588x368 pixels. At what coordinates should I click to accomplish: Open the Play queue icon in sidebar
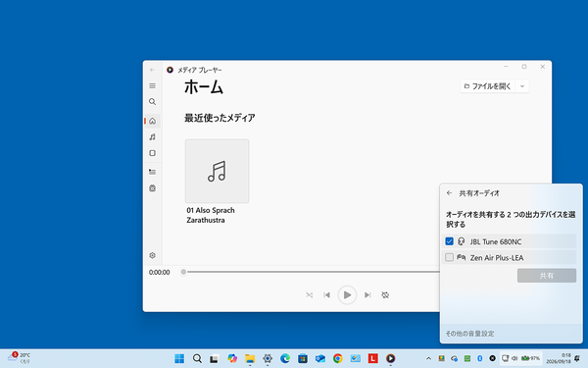pyautogui.click(x=152, y=172)
